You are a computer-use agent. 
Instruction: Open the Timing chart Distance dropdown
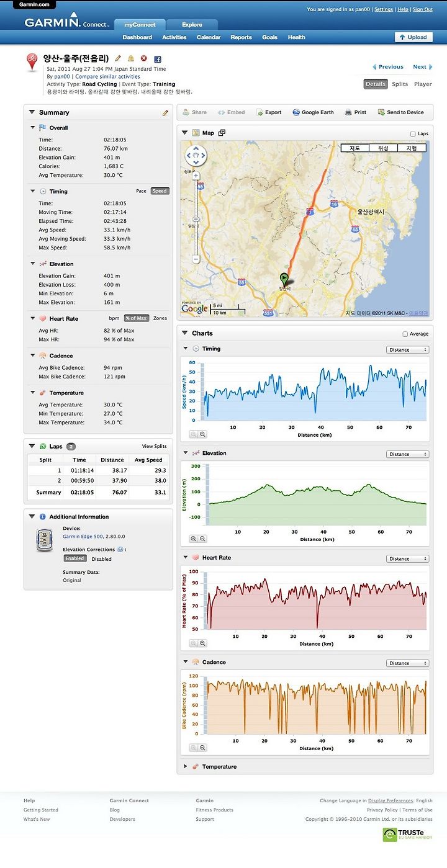[x=407, y=350]
